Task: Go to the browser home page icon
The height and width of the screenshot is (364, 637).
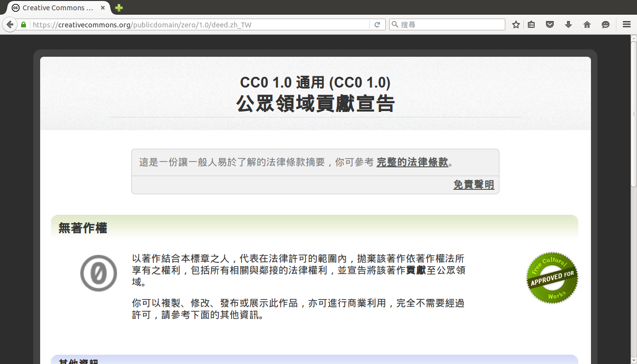Action: 587,24
